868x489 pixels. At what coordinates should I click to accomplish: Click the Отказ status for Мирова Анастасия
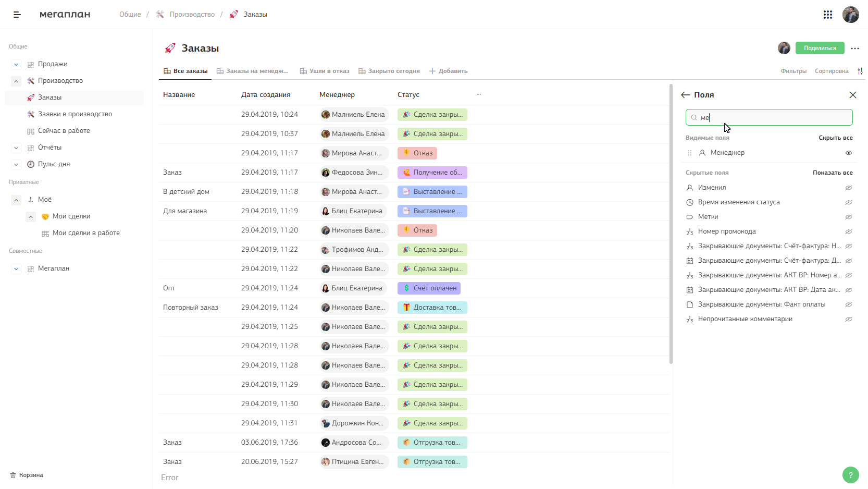pyautogui.click(x=417, y=153)
